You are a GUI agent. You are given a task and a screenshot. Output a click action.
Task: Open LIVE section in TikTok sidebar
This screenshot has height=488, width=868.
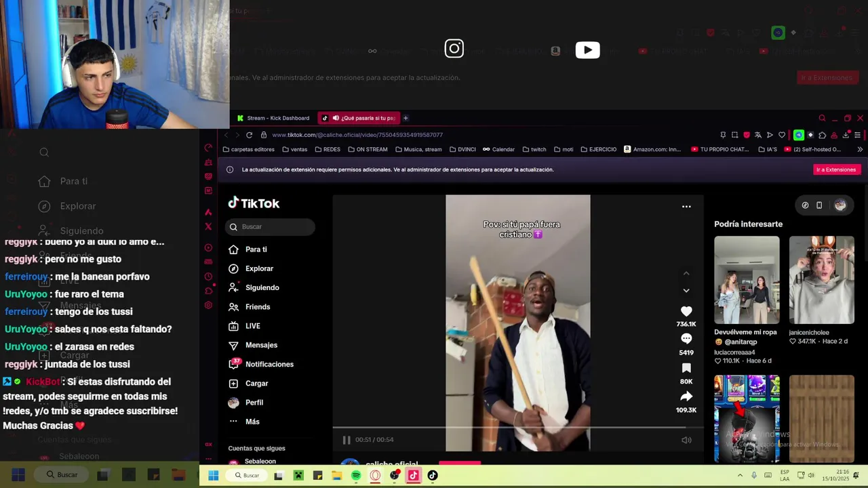coord(244,326)
